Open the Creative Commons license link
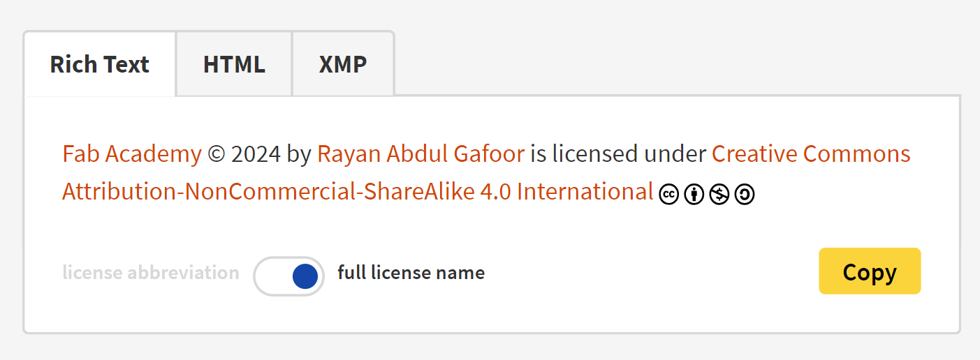 [811, 153]
